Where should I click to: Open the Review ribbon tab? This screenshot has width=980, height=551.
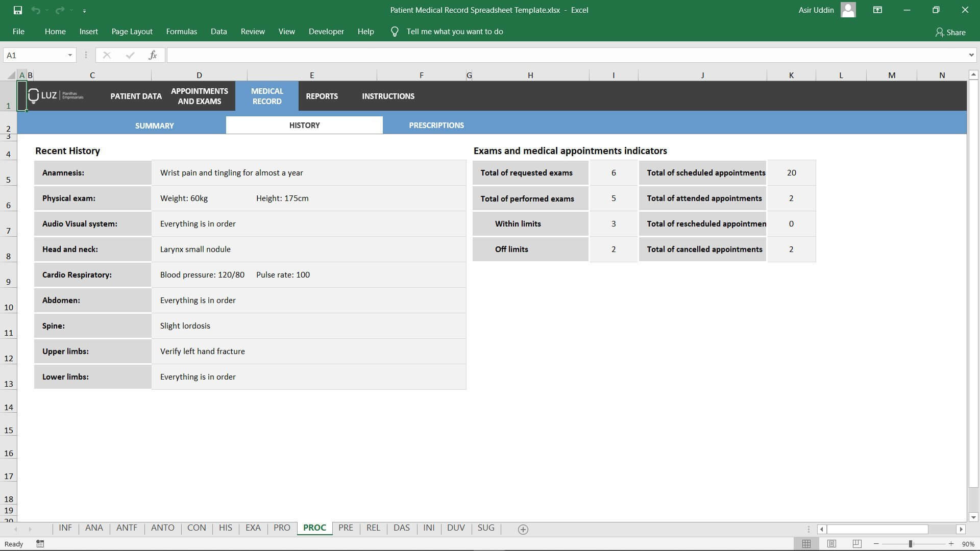click(253, 32)
